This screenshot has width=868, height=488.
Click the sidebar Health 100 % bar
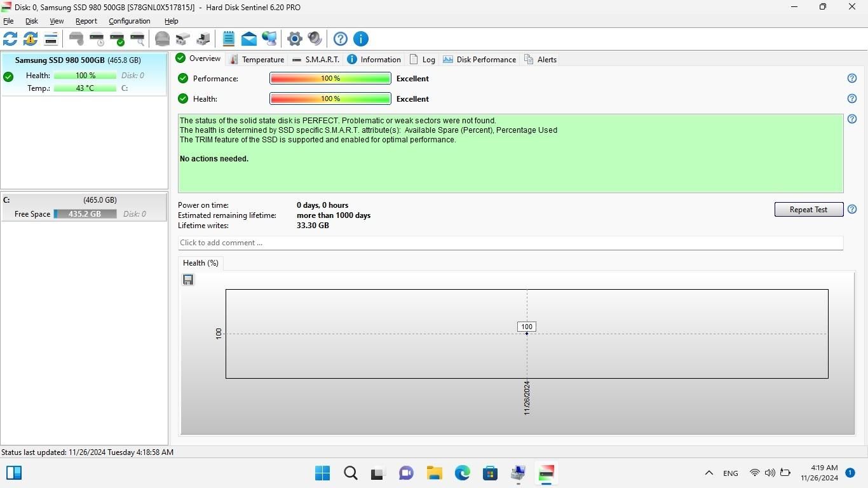(85, 76)
